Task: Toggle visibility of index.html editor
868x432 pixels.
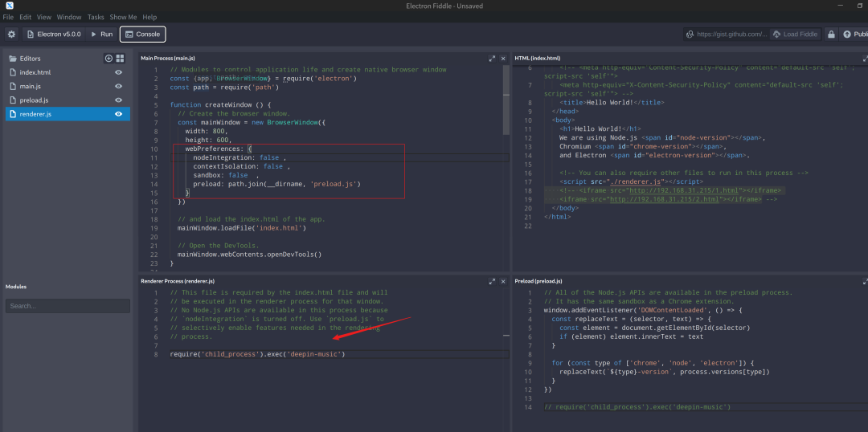Action: click(x=119, y=72)
